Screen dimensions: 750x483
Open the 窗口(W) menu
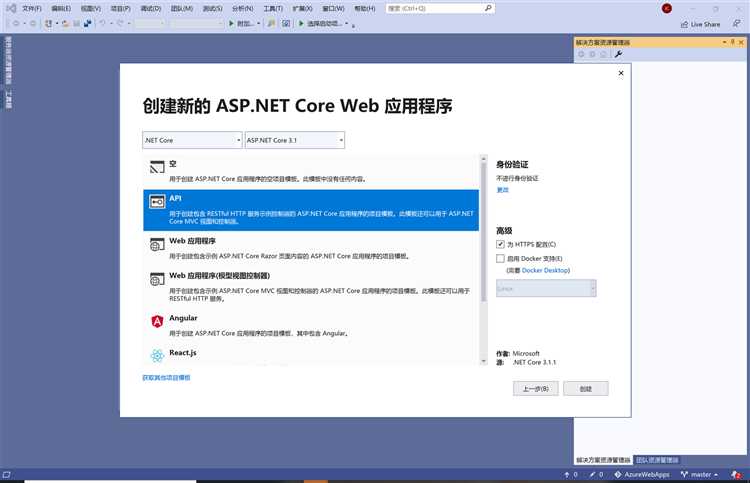click(333, 9)
